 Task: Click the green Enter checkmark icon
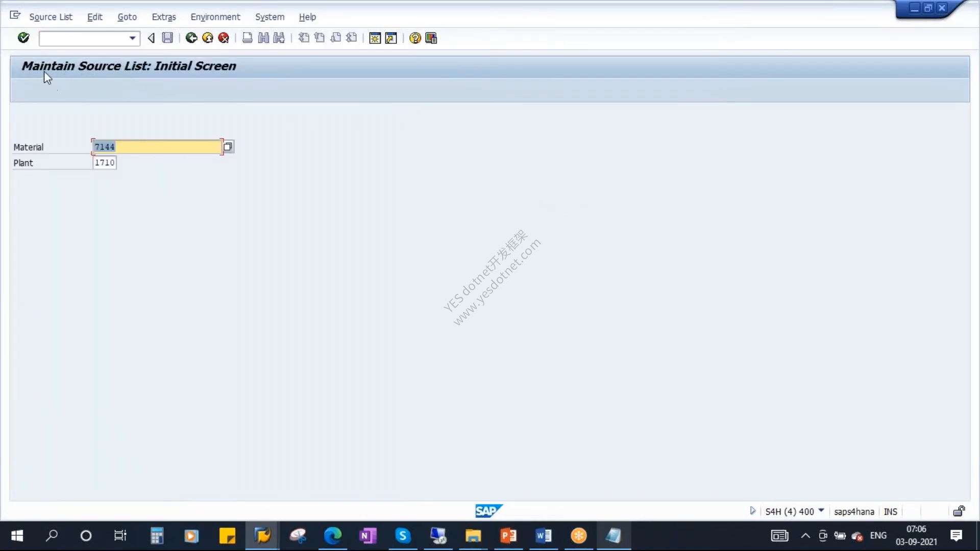click(x=23, y=38)
